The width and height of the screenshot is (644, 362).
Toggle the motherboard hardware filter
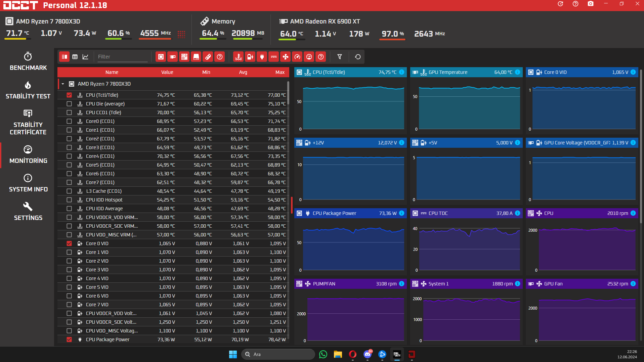pos(184,57)
